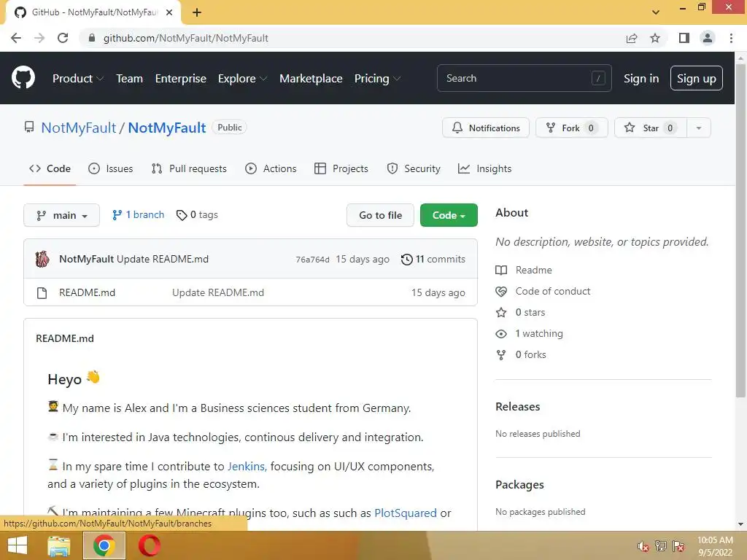Image resolution: width=747 pixels, height=560 pixels.
Task: Click the tag icon next to 0 tags
Action: (182, 215)
